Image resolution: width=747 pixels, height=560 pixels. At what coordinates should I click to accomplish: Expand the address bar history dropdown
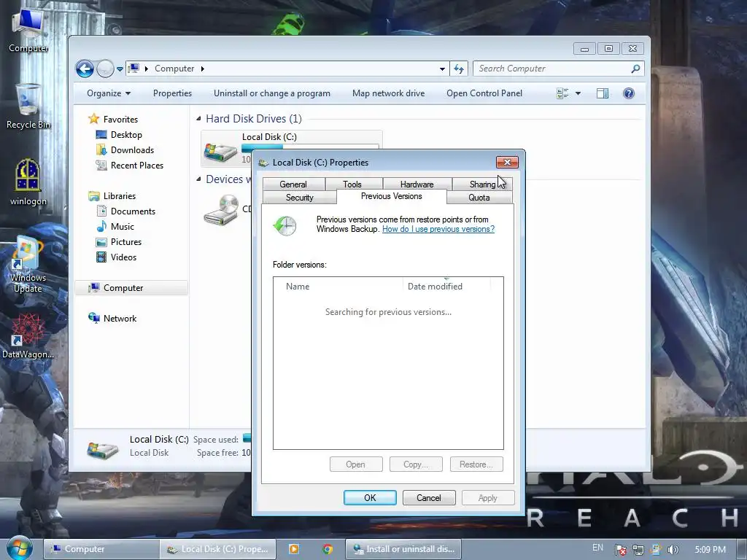click(443, 69)
